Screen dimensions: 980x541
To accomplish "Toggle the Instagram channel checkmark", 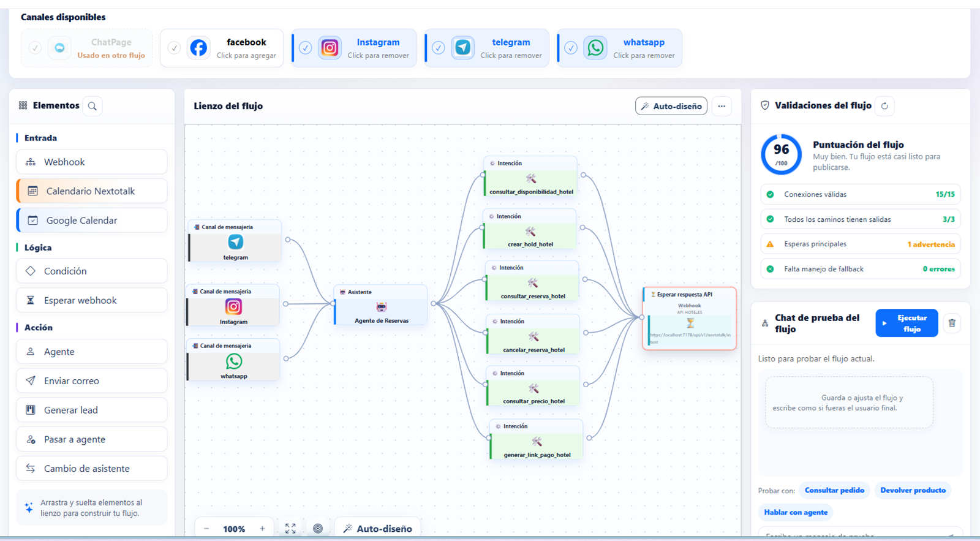I will click(x=306, y=48).
